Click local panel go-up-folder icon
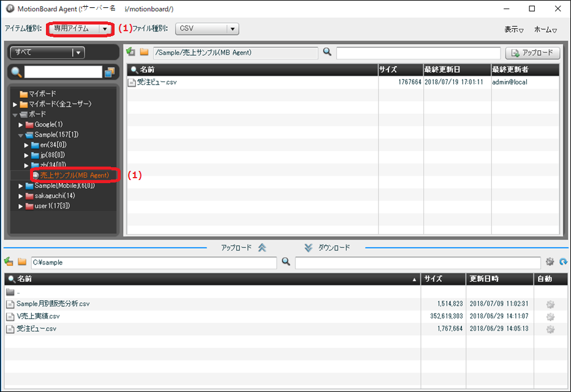Screen dimensions: 571x392 point(9,262)
